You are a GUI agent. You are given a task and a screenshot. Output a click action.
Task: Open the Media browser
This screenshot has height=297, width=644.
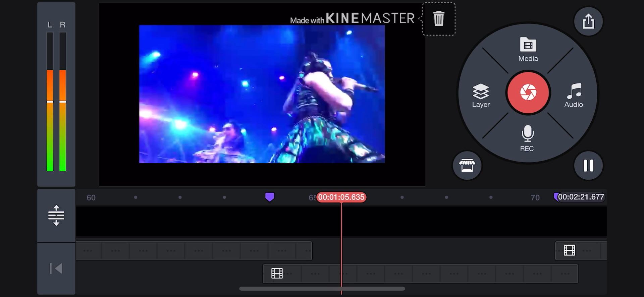528,50
